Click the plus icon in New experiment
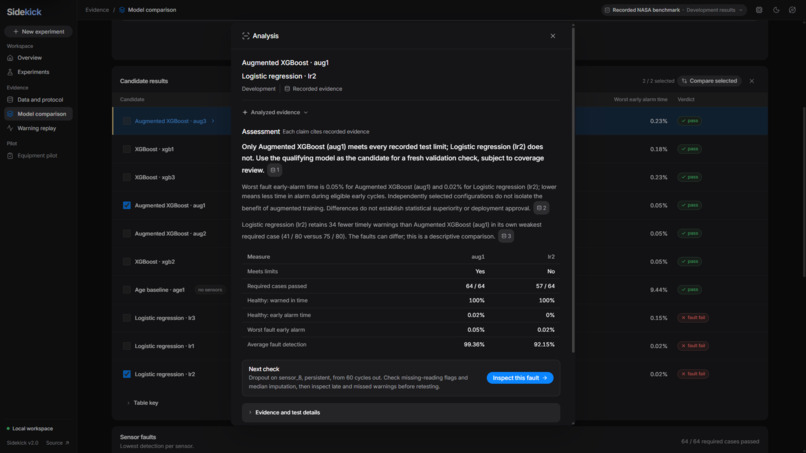This screenshot has height=453, width=806. click(x=16, y=32)
